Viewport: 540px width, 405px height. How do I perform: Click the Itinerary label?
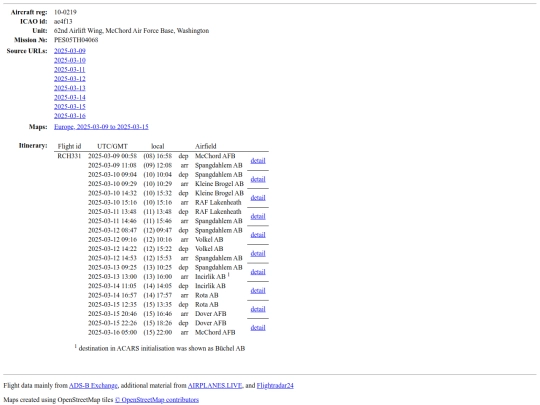coord(33,146)
